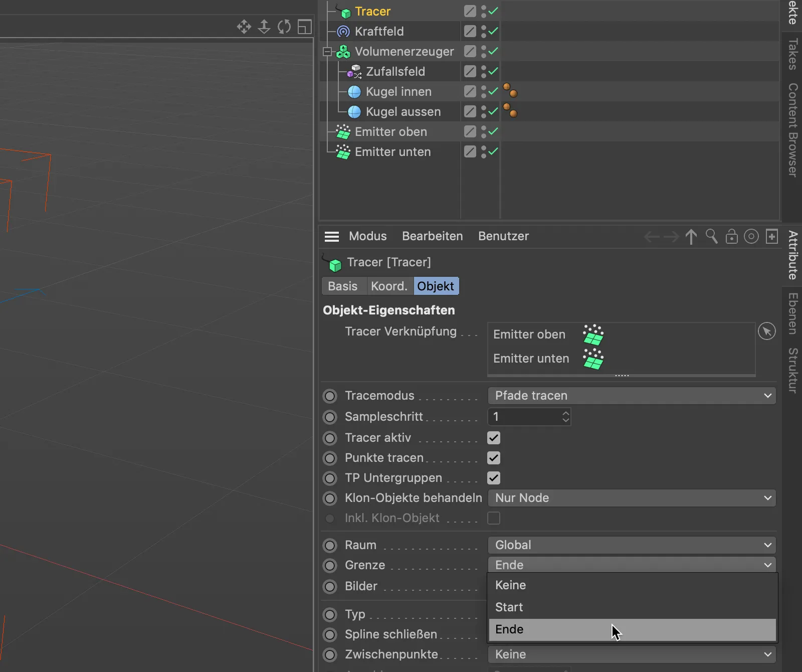The height and width of the screenshot is (672, 802).
Task: Toggle the visibility dots for Volumenerzeuger
Action: [484, 51]
